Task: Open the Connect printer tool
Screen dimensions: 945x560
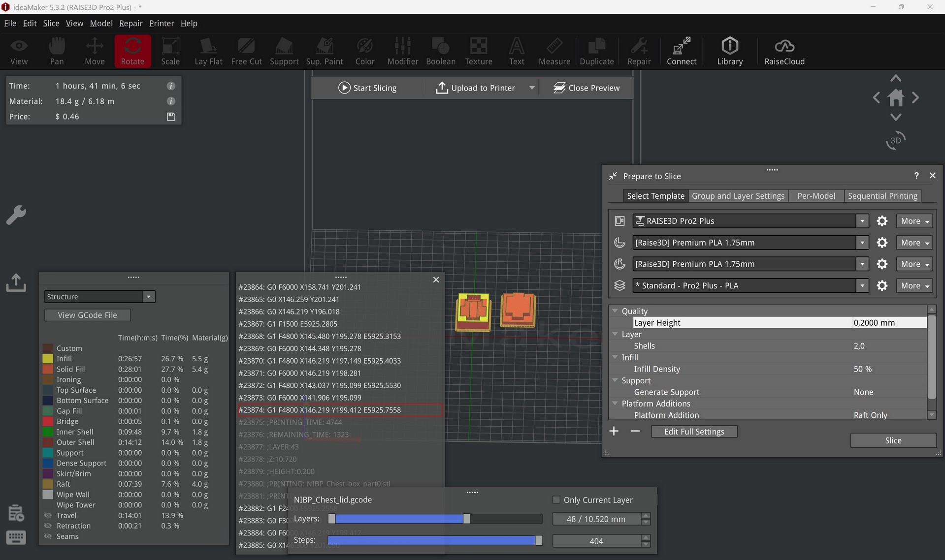Action: pos(682,51)
